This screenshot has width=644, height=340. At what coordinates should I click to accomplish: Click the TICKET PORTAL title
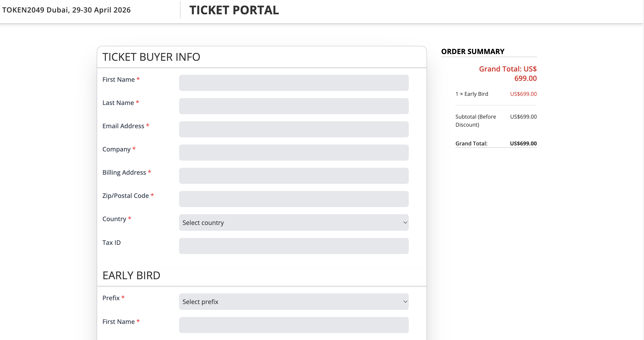(234, 10)
